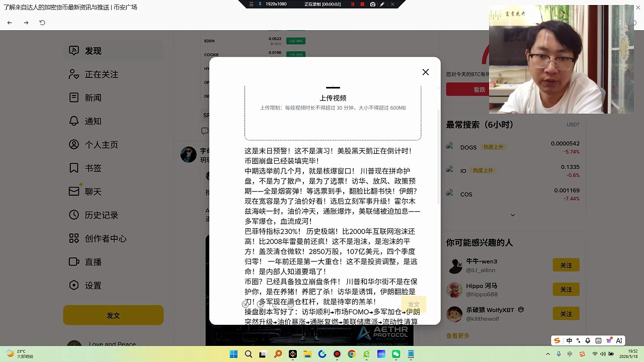This screenshot has width=644, height=362.
Task: Follow Hippo 河马
Action: tap(566, 290)
